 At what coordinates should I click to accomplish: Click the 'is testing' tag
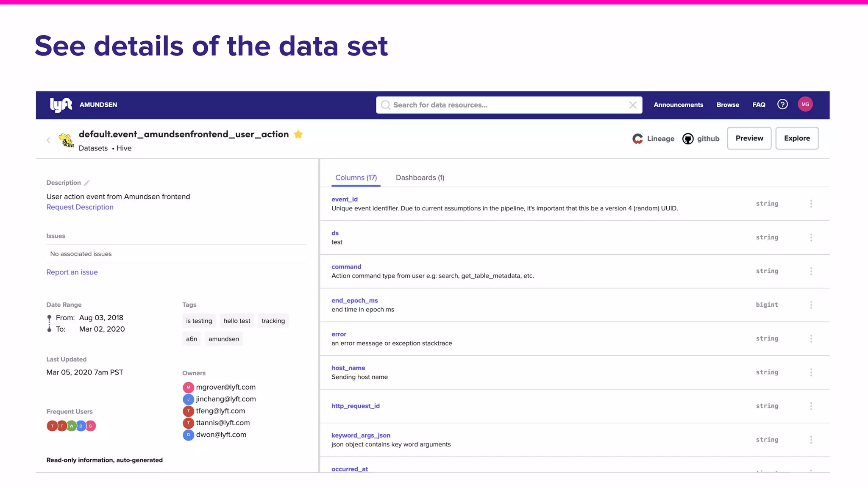(199, 321)
